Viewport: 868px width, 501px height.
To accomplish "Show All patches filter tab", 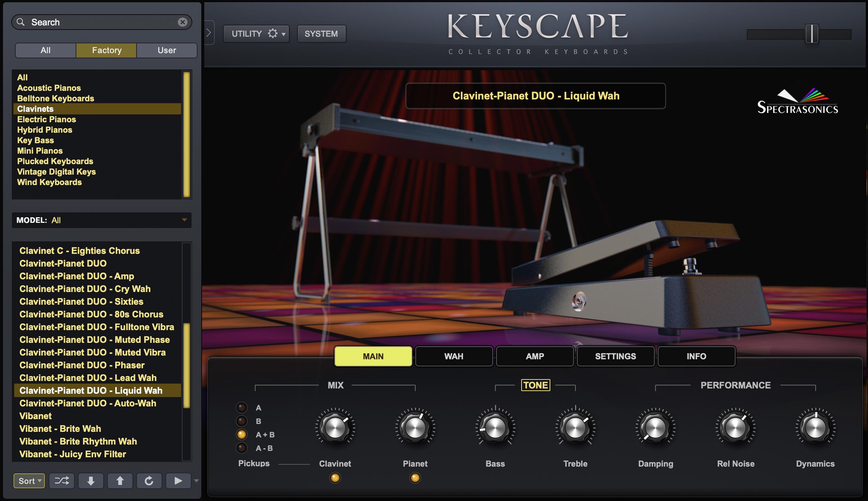I will pos(46,50).
